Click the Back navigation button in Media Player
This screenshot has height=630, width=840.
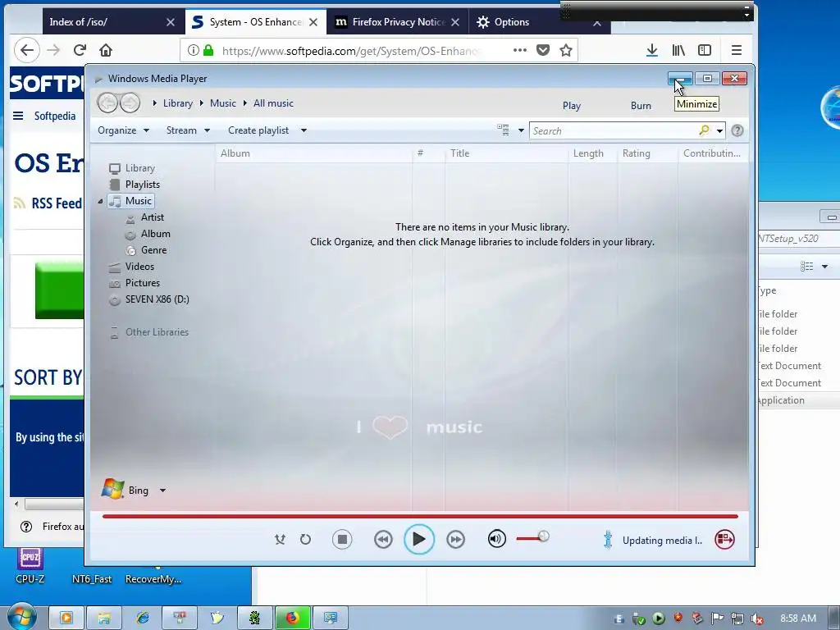click(x=107, y=103)
